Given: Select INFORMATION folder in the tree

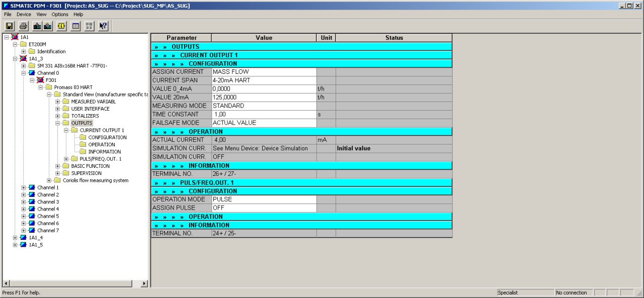Looking at the screenshot, I should pyautogui.click(x=105, y=152).
